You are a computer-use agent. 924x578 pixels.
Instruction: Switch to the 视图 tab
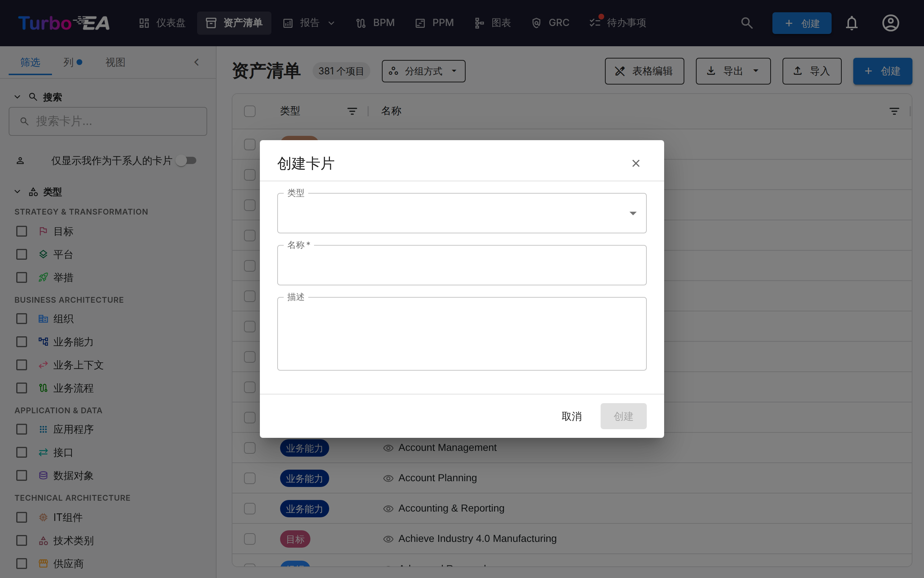[115, 62]
